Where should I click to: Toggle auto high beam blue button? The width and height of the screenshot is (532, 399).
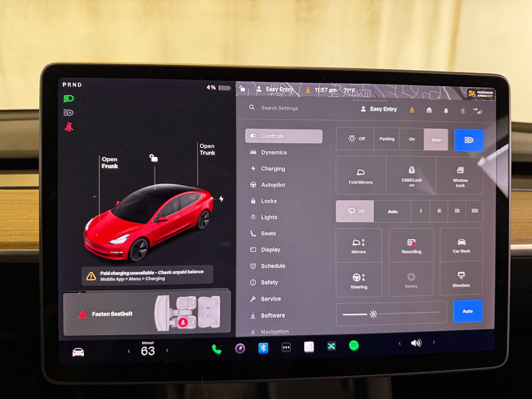pos(469,140)
